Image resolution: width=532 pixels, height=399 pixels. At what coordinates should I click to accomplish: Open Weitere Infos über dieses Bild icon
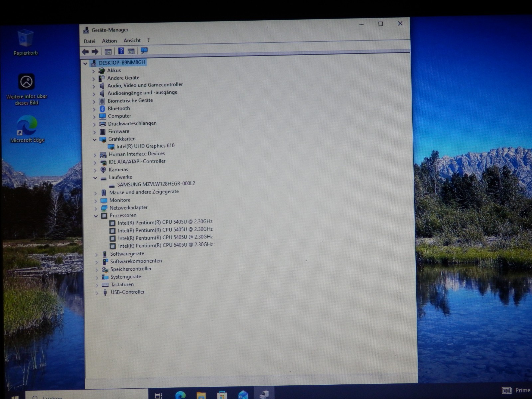(27, 89)
